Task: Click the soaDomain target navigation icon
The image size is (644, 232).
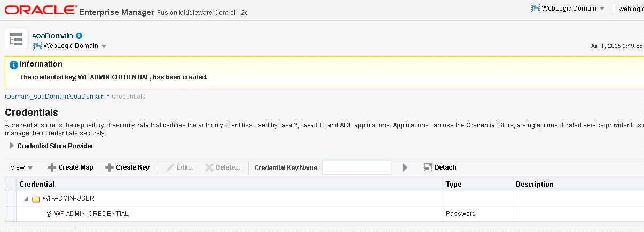Action: click(16, 39)
